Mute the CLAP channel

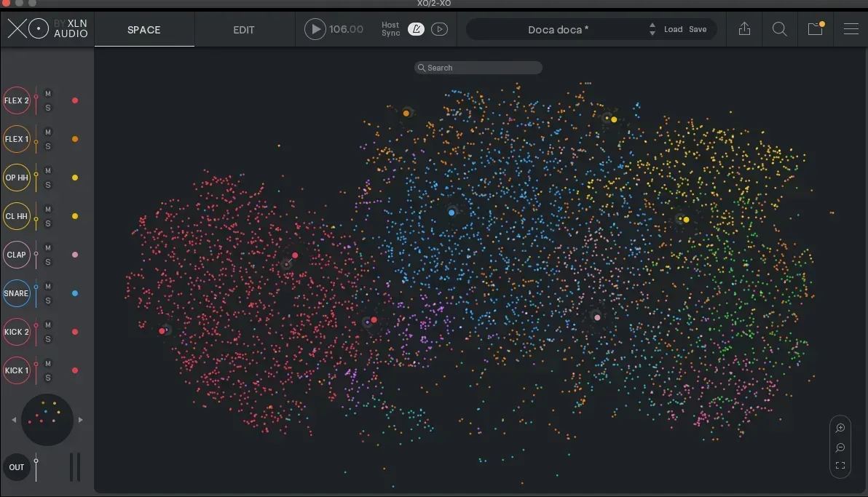[x=48, y=248]
